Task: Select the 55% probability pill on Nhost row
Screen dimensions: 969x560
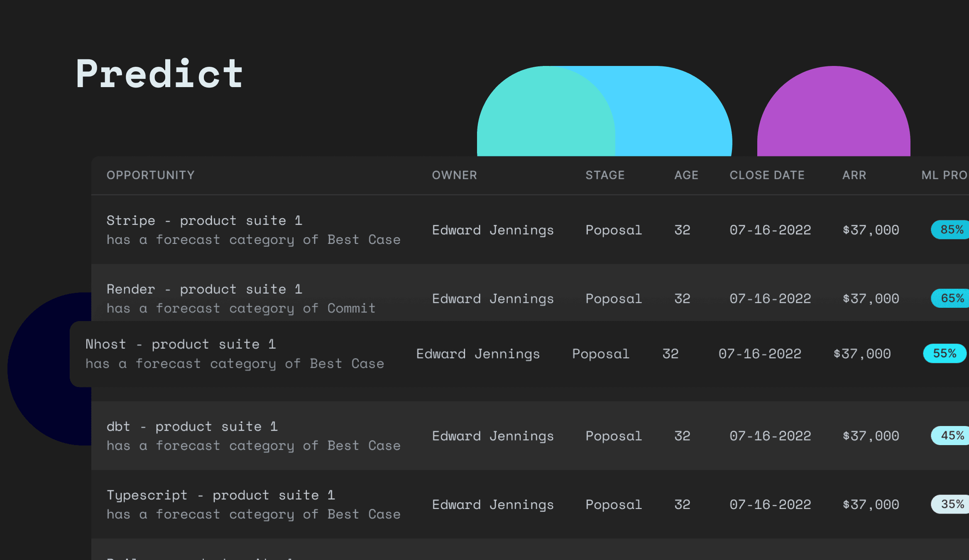Action: coord(945,353)
